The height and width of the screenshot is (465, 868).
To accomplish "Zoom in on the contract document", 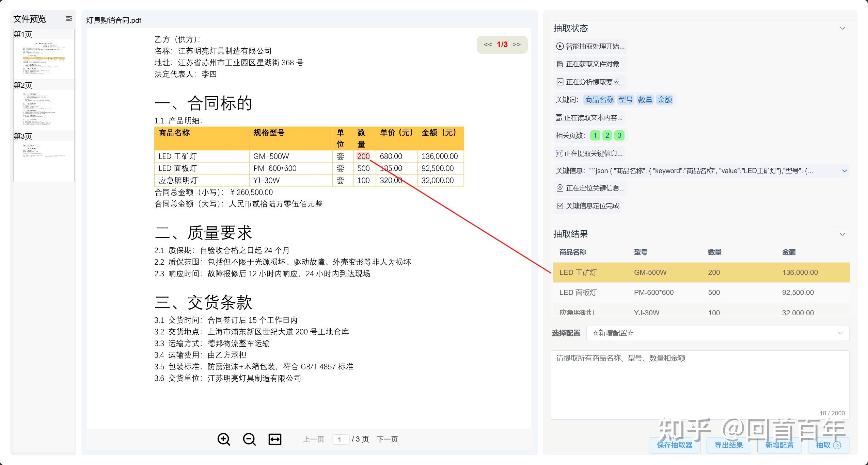I will coord(224,439).
